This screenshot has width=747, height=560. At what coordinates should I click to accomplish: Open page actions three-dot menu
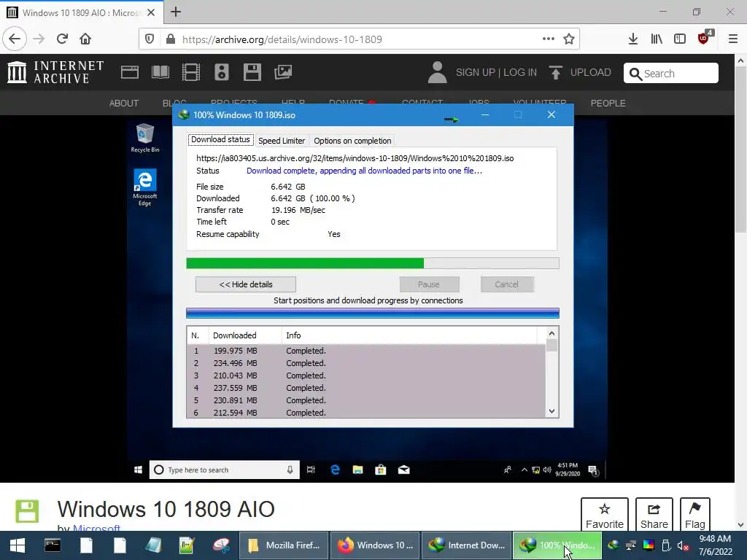click(549, 39)
